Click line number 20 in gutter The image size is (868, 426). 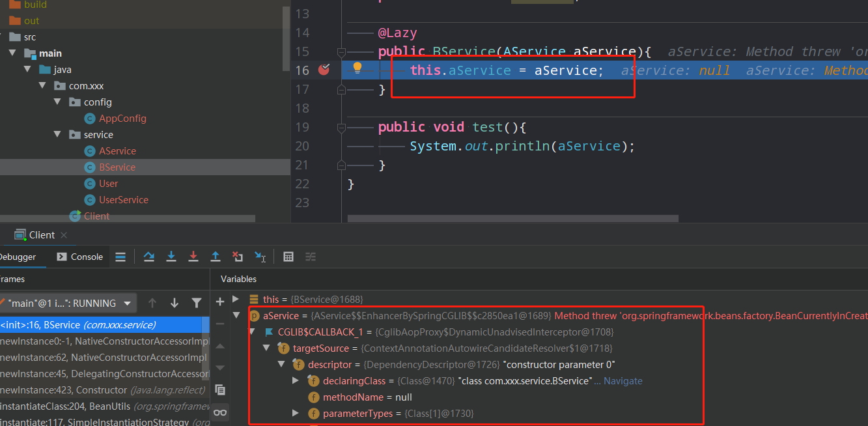pos(301,146)
